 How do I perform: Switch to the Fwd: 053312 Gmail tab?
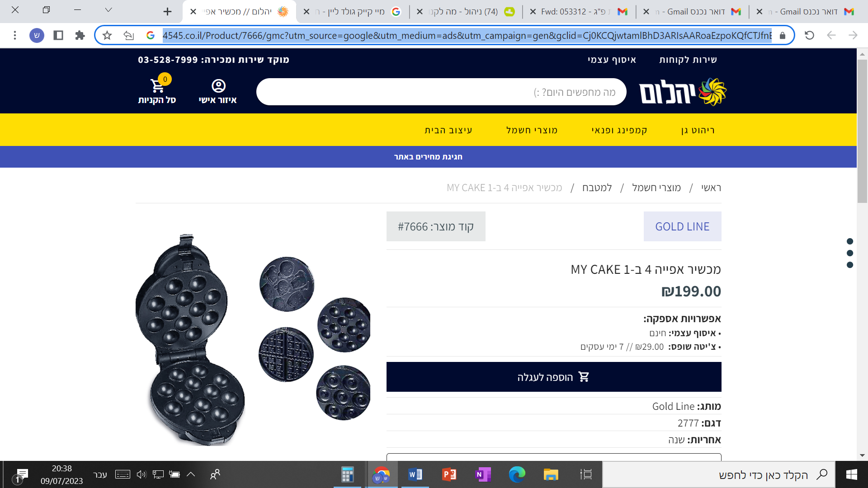coord(579,12)
